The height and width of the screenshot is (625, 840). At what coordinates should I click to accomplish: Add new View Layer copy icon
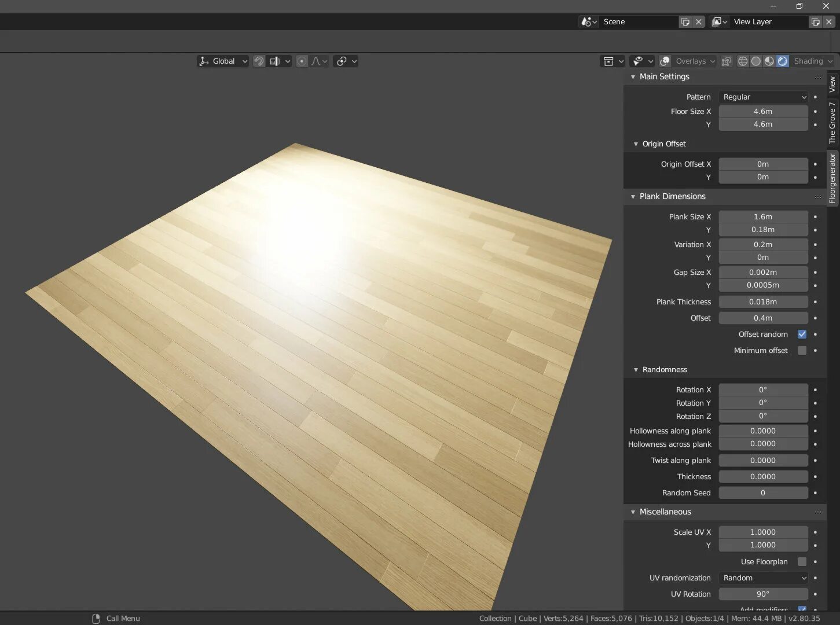click(x=816, y=21)
